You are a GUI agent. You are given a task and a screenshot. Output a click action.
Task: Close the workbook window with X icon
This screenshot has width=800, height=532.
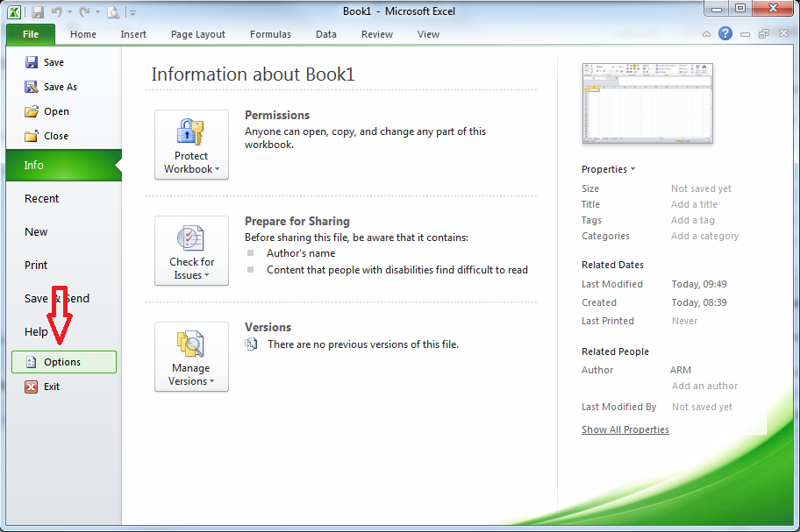783,33
